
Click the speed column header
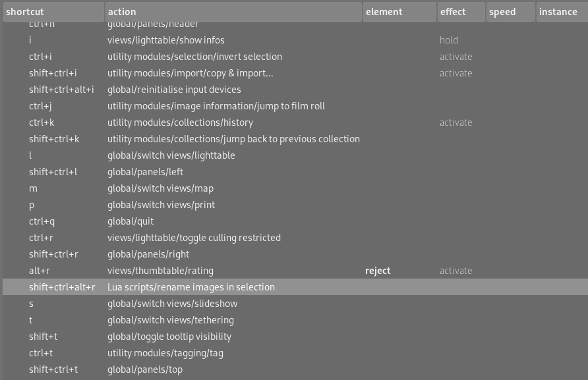(510, 12)
